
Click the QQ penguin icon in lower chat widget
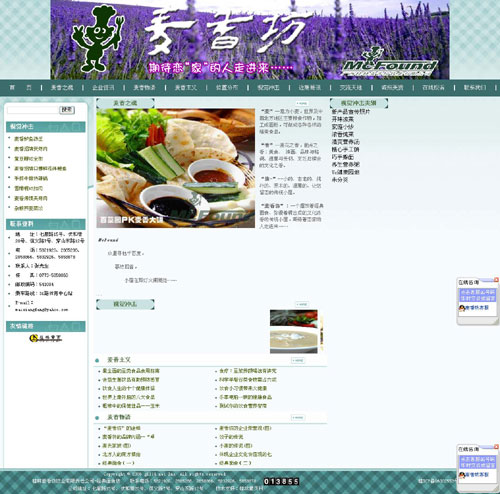462,475
